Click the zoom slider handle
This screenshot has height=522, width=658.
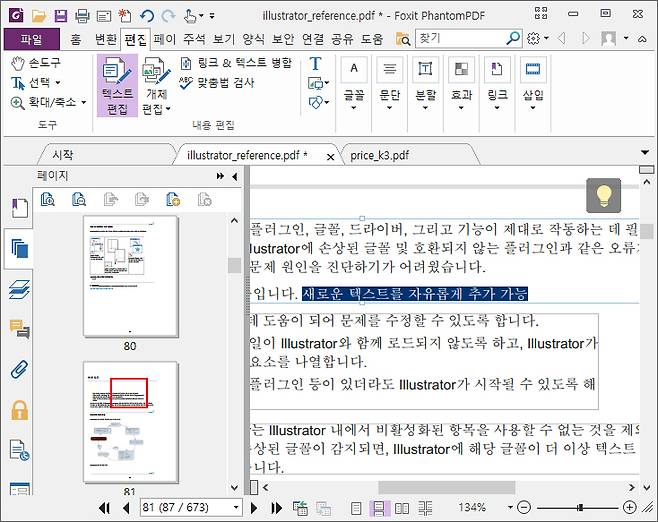pos(580,508)
